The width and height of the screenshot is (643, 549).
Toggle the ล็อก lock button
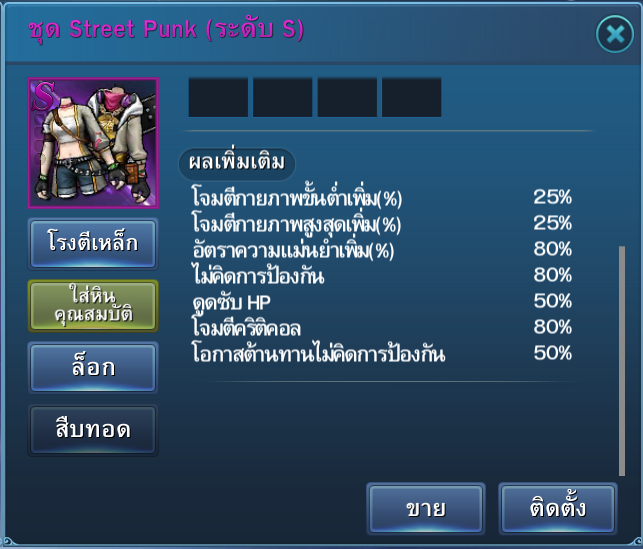click(x=93, y=368)
